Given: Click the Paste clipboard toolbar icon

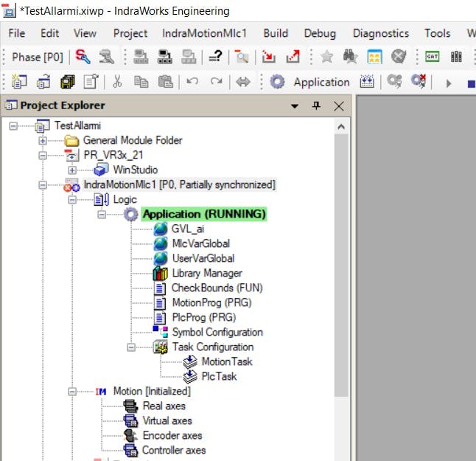Looking at the screenshot, I should 165,82.
